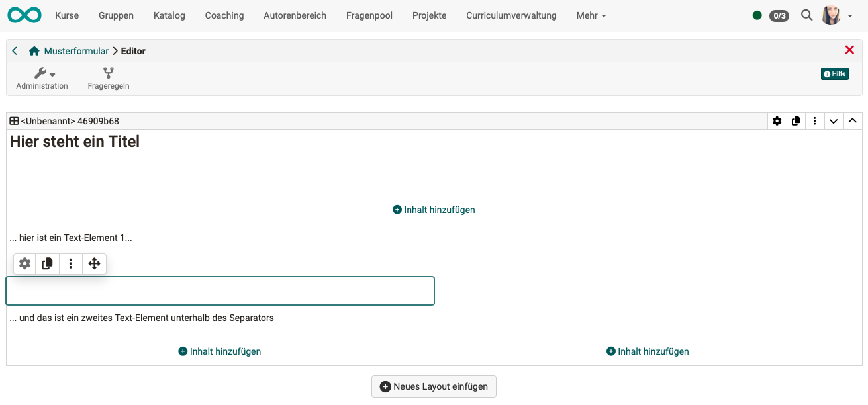This screenshot has height=405, width=868.
Task: Click the move handle of the separator
Action: pos(94,263)
